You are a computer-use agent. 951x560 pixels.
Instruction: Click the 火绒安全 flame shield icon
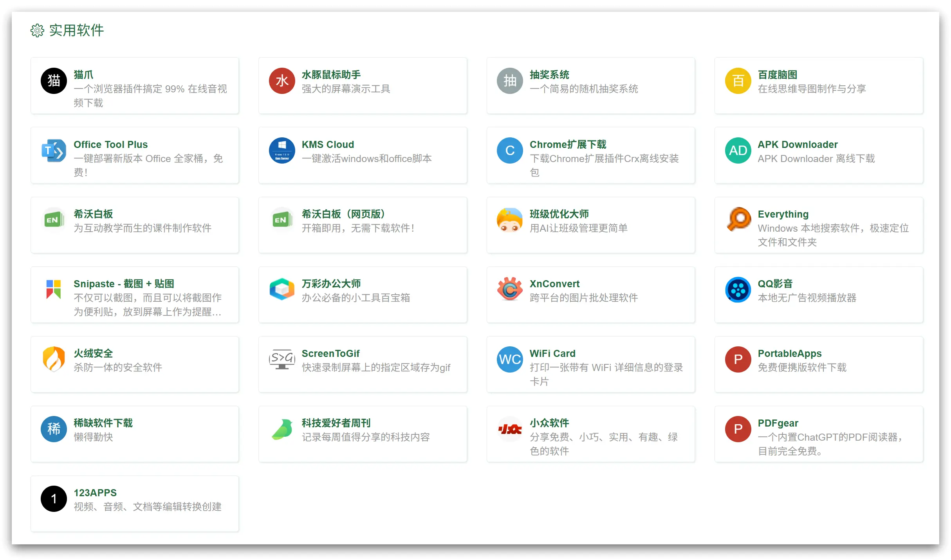coord(54,360)
